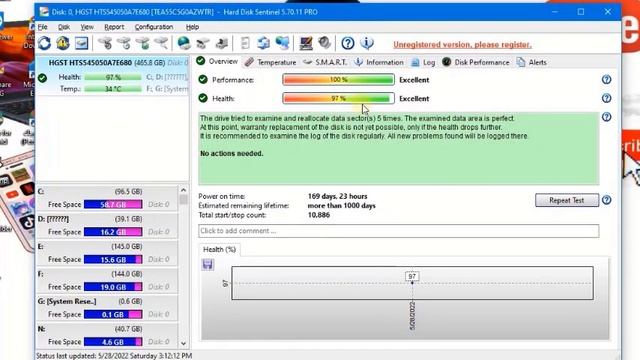Click the second disk test toolbar icon
640x360 pixels.
click(124, 43)
